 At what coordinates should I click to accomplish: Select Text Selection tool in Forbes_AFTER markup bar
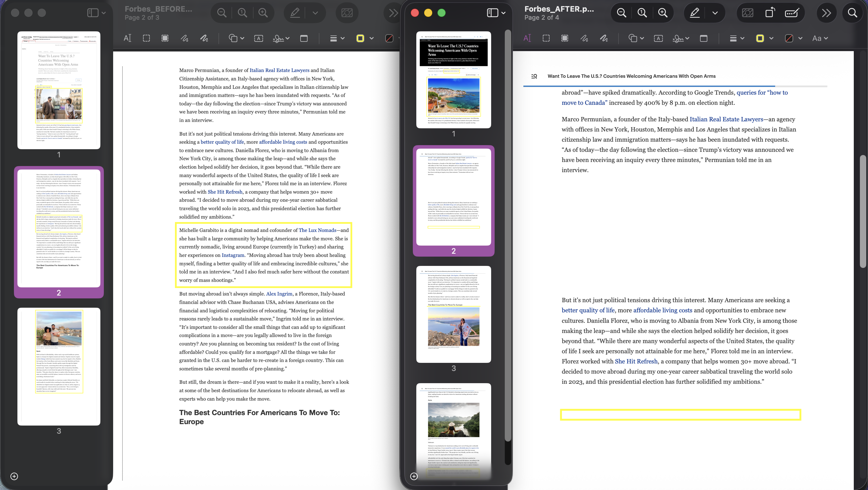point(527,38)
